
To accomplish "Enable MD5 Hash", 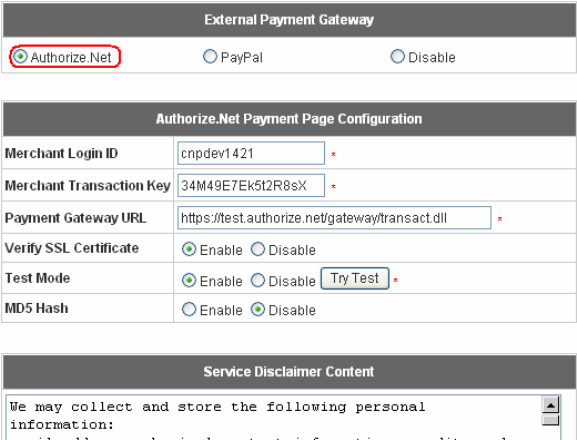I will 189,309.
